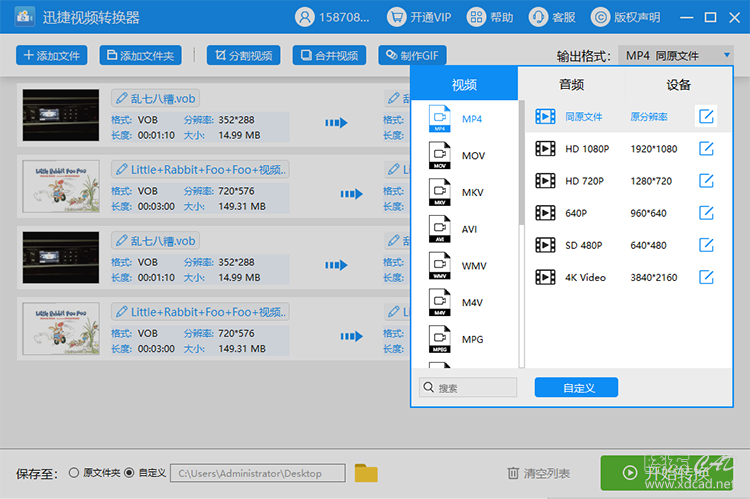Select the M4V format icon
Screen dimensions: 750x499
(440, 302)
